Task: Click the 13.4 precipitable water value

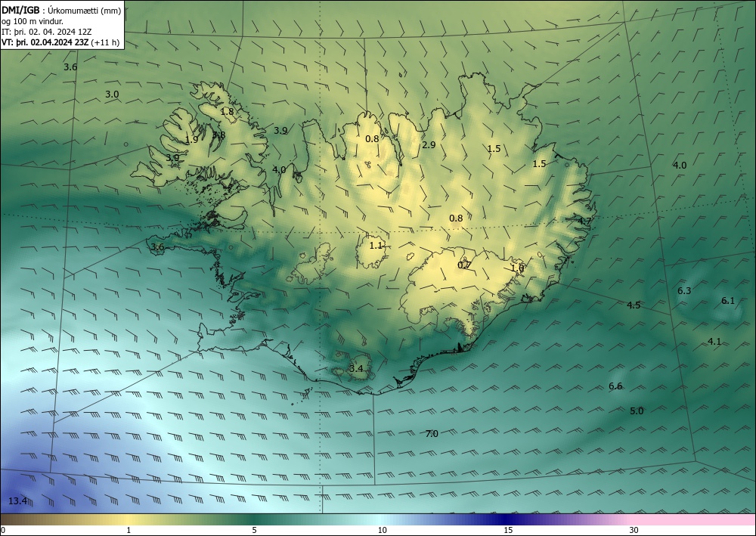Action: point(18,500)
